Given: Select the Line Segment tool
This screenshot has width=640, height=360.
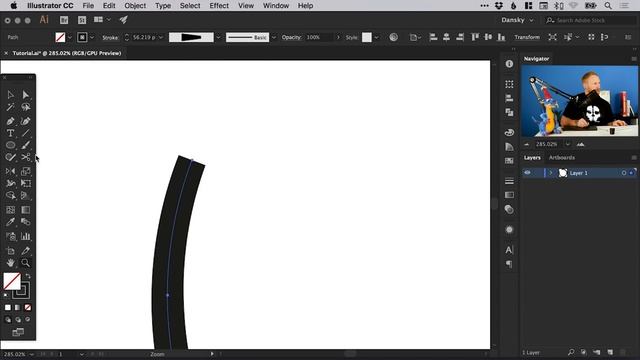Looking at the screenshot, I should tap(26, 133).
